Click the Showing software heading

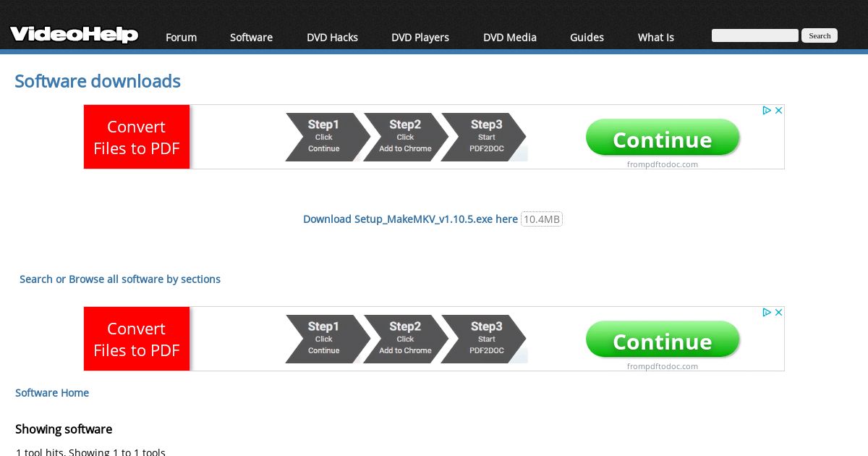(64, 429)
